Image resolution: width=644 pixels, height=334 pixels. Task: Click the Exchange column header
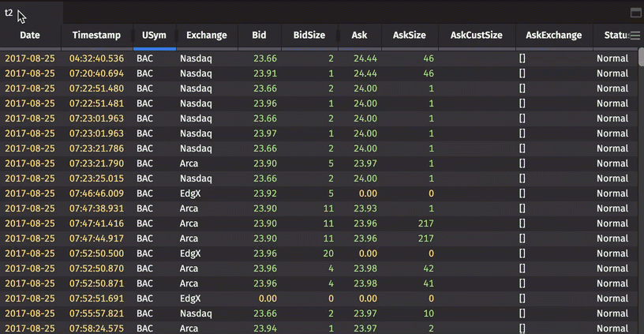point(207,36)
